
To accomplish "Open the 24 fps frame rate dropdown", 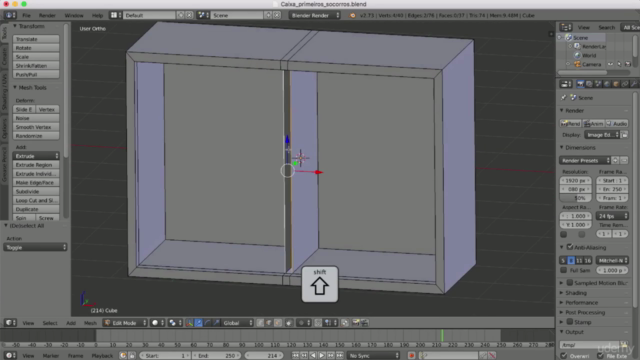I will point(612,216).
